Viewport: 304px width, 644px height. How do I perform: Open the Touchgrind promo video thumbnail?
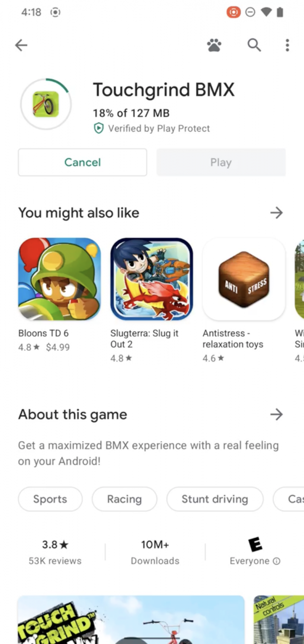pos(131,620)
